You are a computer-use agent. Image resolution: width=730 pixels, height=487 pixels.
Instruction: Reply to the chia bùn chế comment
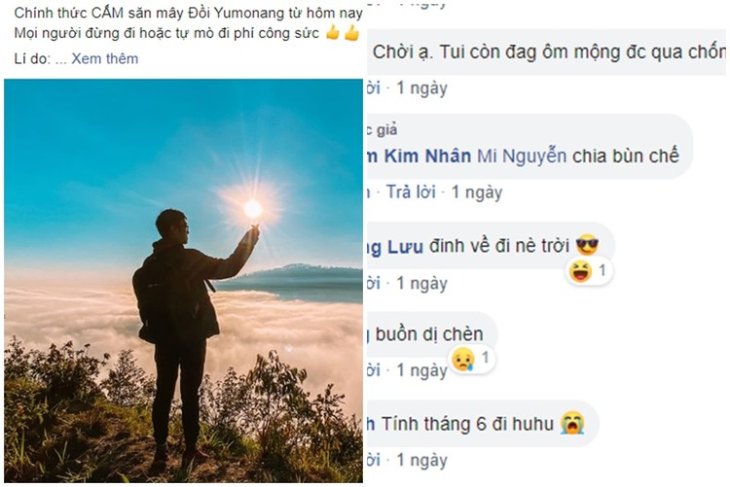[411, 192]
